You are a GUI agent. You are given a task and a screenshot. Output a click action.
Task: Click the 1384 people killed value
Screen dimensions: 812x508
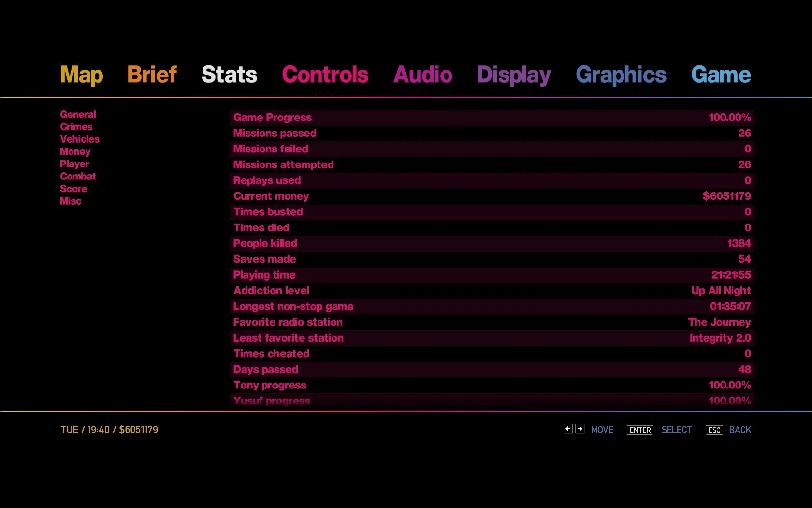739,243
